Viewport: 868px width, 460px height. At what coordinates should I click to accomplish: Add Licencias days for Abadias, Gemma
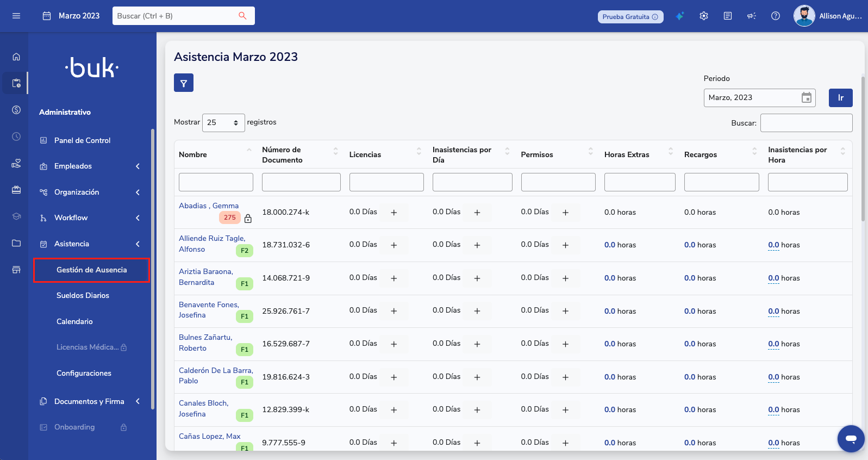pyautogui.click(x=394, y=213)
